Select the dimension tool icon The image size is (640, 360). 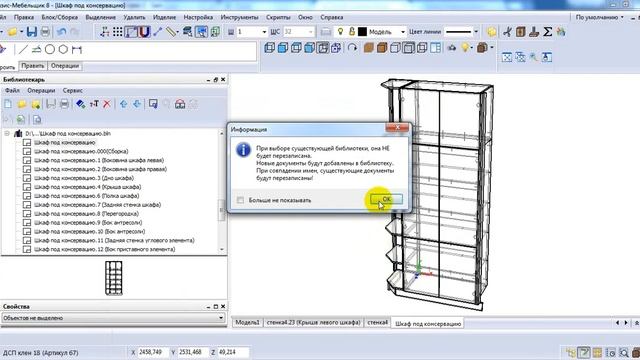click(x=77, y=50)
